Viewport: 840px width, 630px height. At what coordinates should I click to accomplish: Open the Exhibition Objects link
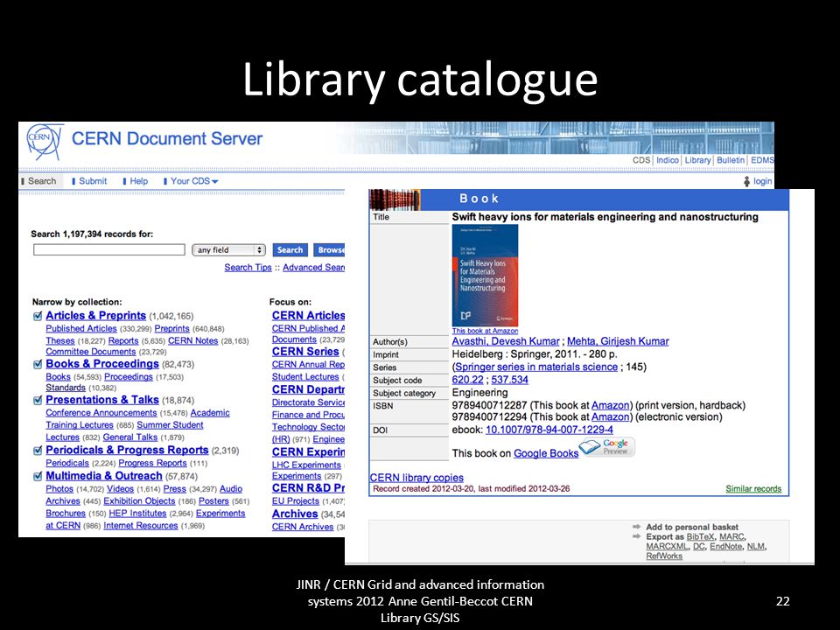(139, 500)
